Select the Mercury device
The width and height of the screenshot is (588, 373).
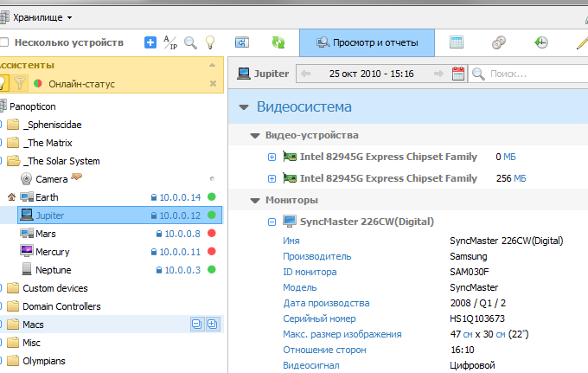(x=52, y=252)
